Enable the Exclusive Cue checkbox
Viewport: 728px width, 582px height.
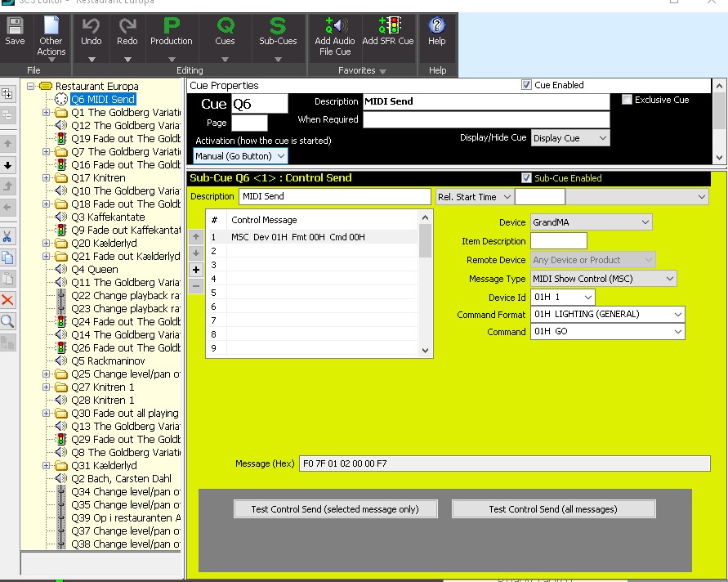coord(628,100)
